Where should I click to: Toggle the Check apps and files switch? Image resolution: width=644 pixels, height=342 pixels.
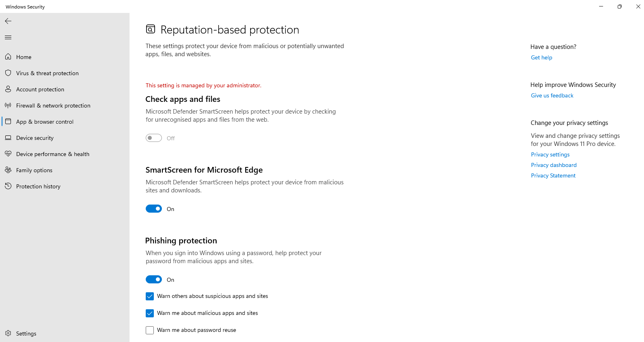154,138
